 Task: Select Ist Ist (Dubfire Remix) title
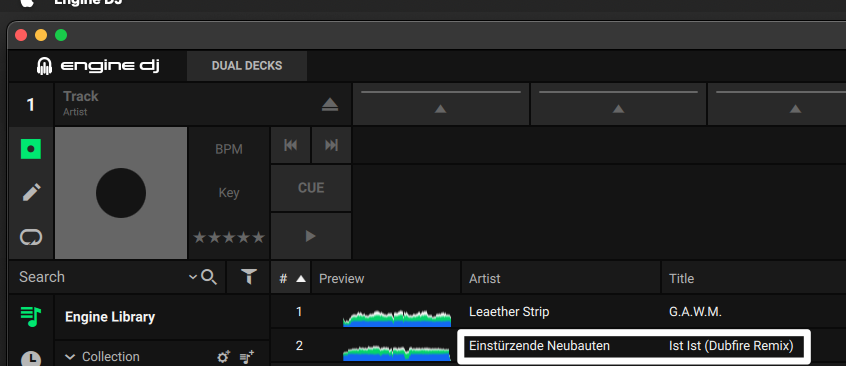731,346
